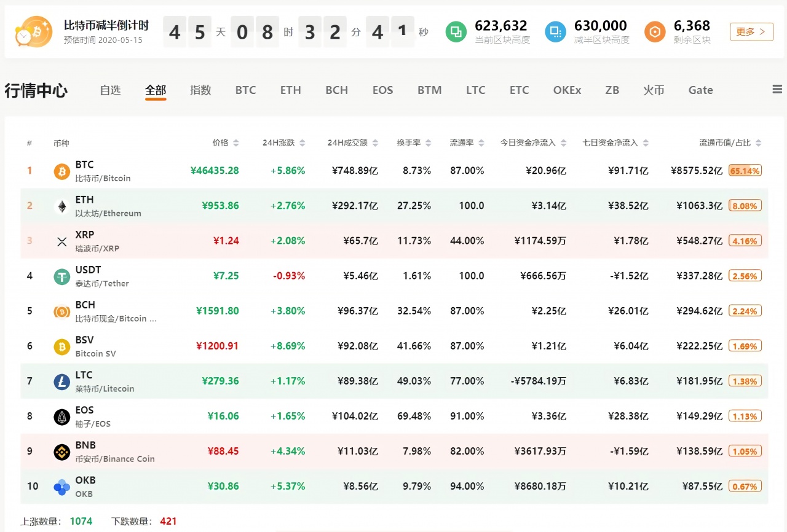Screen dimensions: 787x532
Task: Click the 65.14% market share badge
Action: click(x=745, y=170)
